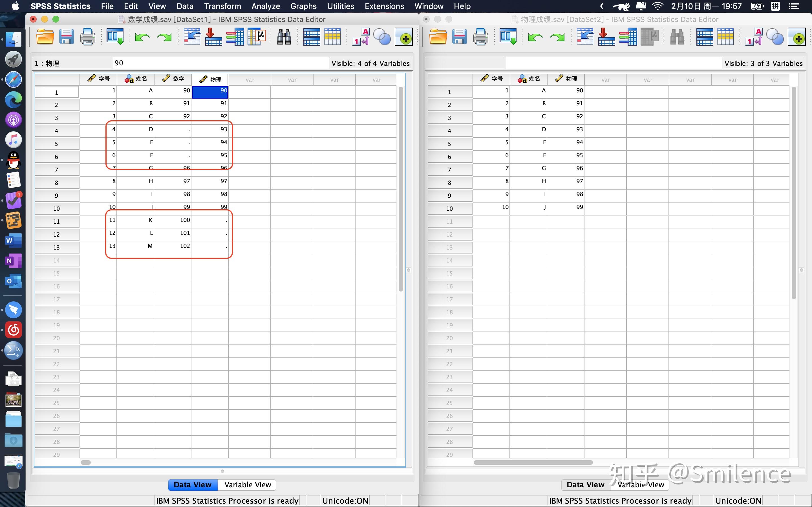Select row 11 header in left dataset
812x507 pixels.
pyautogui.click(x=56, y=221)
